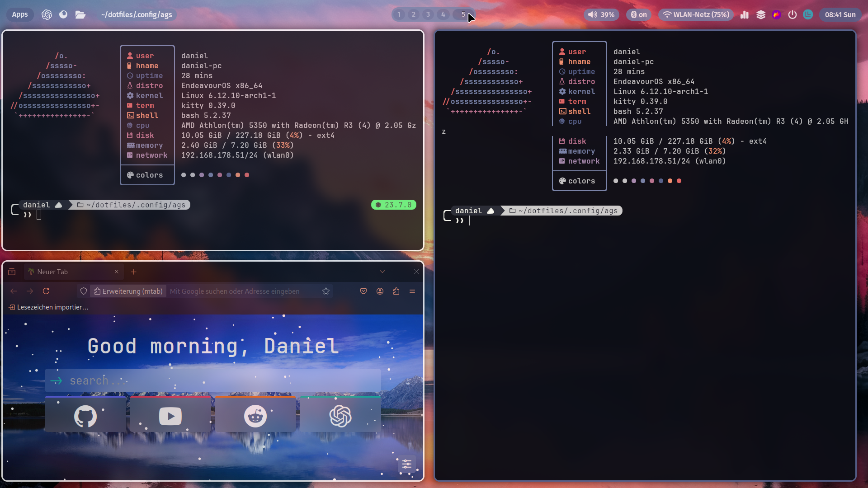Viewport: 868px width, 488px height.
Task: Switch to the Neuer Tab browser tab
Action: [x=68, y=272]
